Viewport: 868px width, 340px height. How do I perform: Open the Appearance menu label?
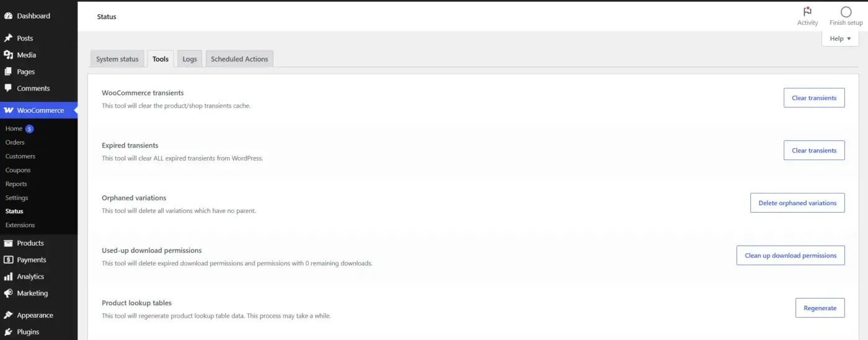[35, 315]
